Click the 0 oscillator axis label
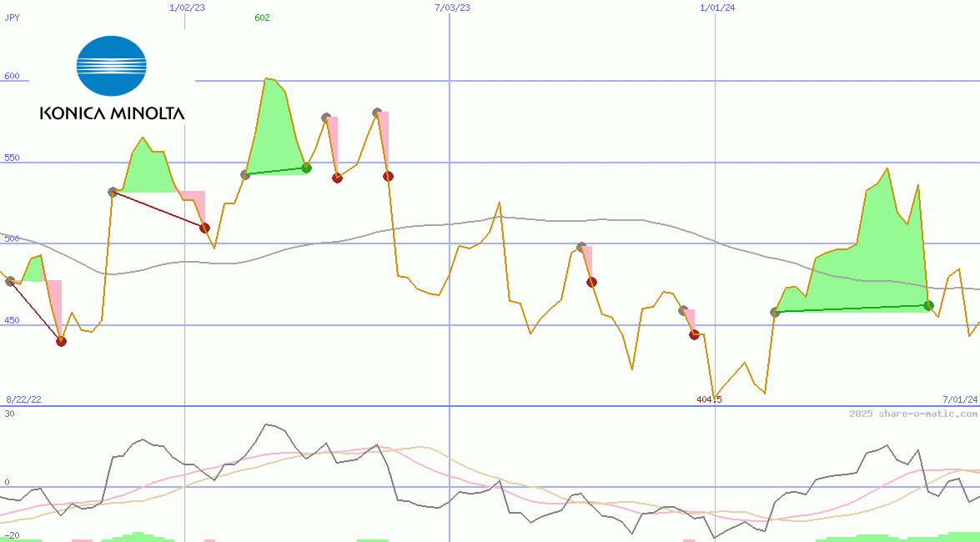This screenshot has width=980, height=542. (x=7, y=482)
